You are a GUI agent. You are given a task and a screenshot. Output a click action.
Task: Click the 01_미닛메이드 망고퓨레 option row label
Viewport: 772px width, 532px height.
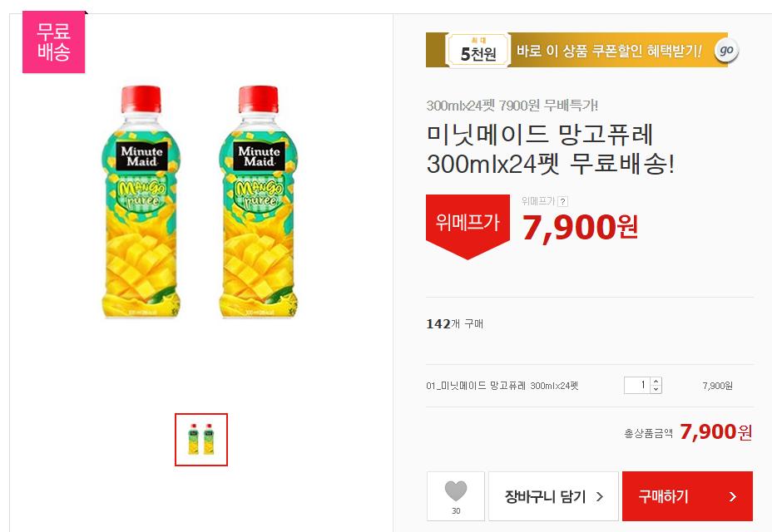[x=502, y=386]
